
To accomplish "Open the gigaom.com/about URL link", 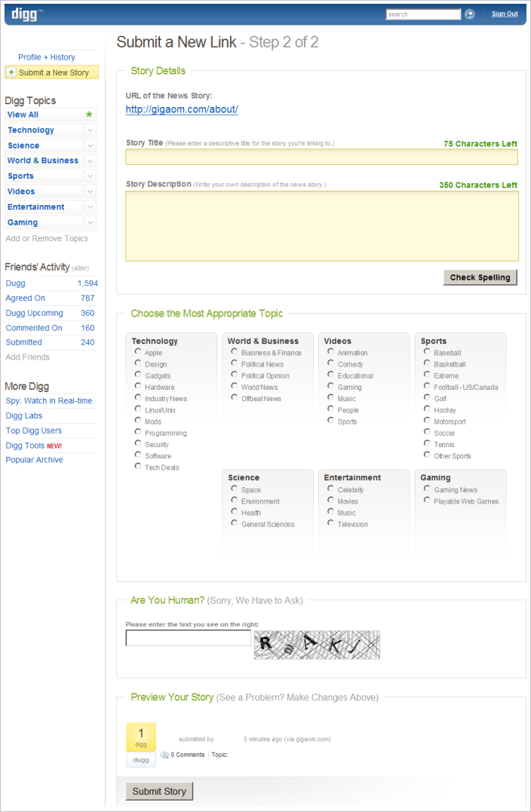I will click(x=182, y=109).
